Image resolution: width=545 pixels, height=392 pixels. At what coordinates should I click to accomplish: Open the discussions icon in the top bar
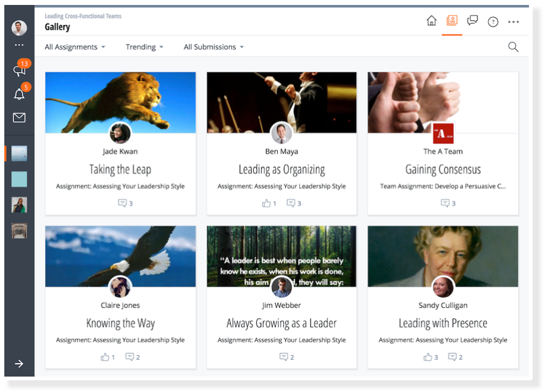click(473, 21)
